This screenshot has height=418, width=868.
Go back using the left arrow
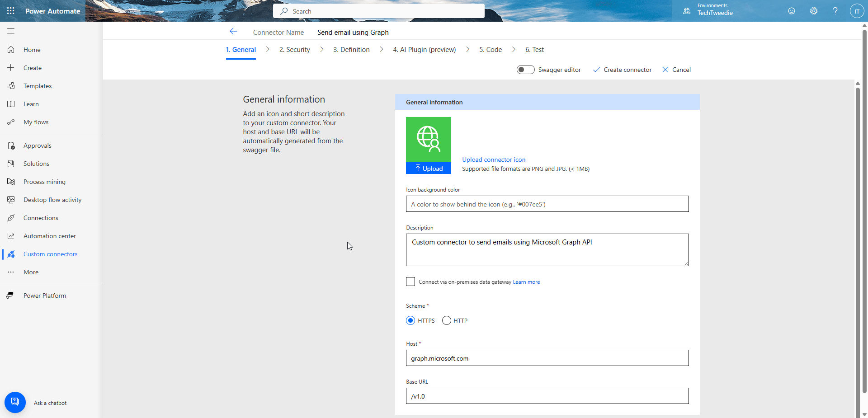coord(233,32)
